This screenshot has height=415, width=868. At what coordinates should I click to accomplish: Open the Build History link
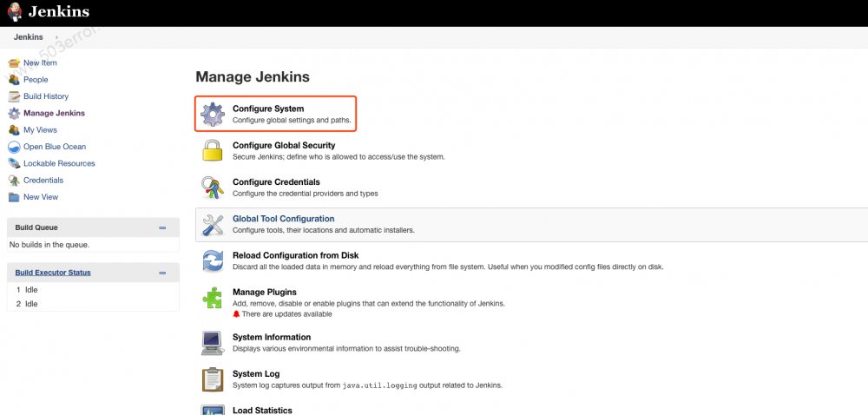46,96
